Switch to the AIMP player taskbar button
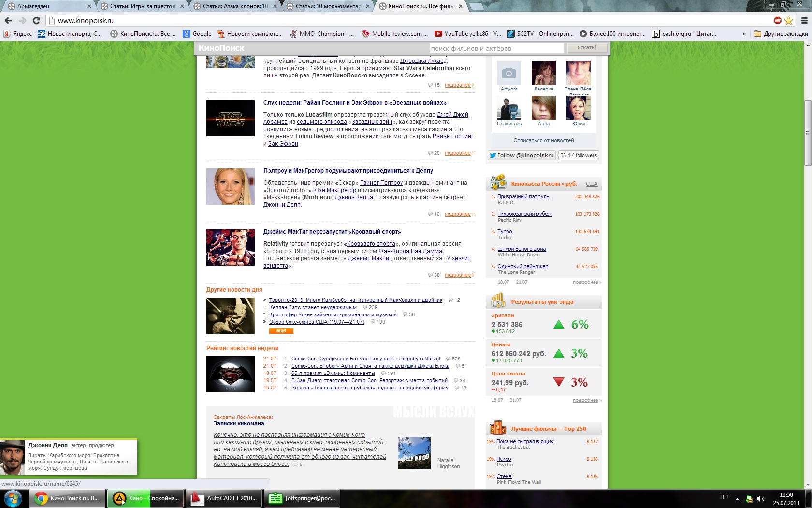This screenshot has width=812, height=508. (x=146, y=498)
